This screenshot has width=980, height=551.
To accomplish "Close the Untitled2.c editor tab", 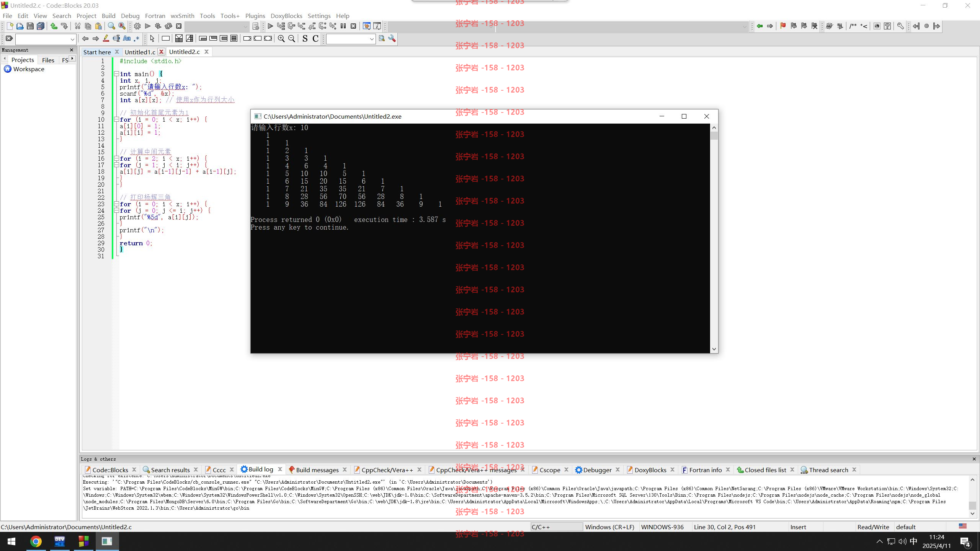I will 206,52.
